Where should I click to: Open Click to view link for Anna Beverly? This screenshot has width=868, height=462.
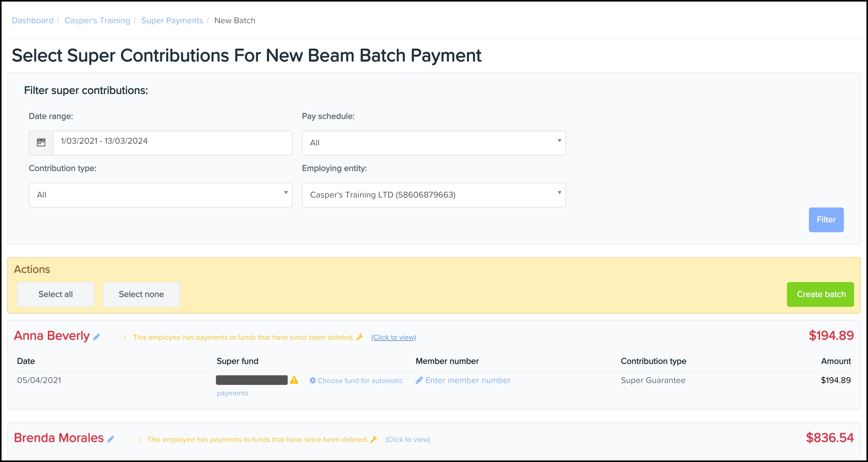click(393, 337)
